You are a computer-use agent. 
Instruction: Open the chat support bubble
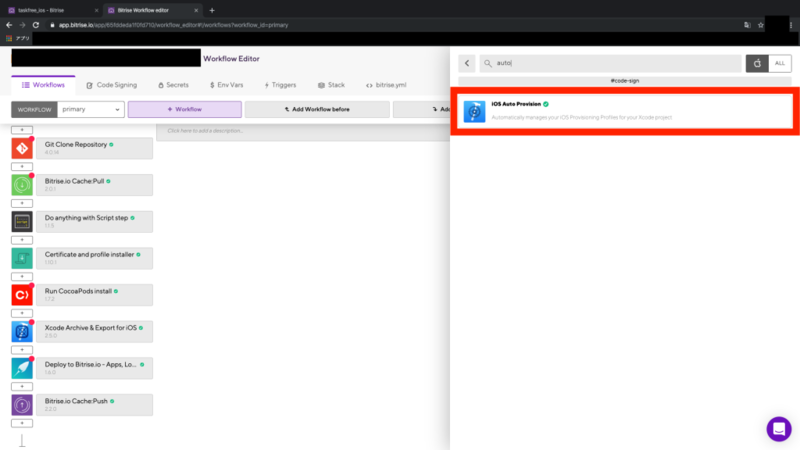click(779, 429)
